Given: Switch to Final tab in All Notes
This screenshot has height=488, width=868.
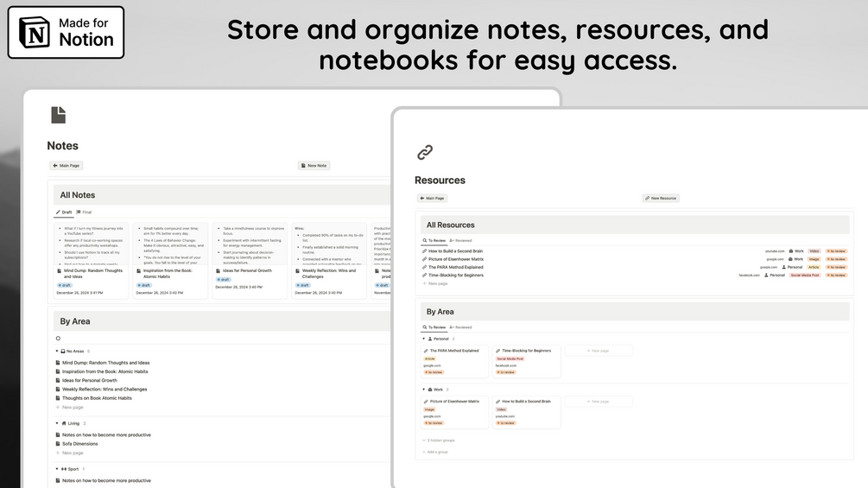Looking at the screenshot, I should (x=84, y=212).
